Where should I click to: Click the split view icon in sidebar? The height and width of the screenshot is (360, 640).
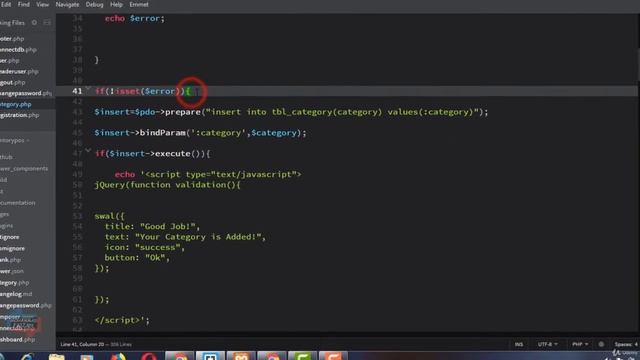[x=47, y=22]
